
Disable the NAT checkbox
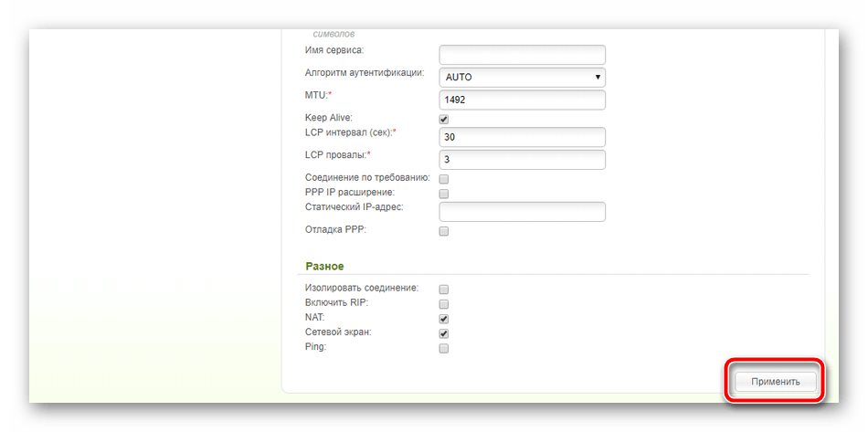coord(443,319)
